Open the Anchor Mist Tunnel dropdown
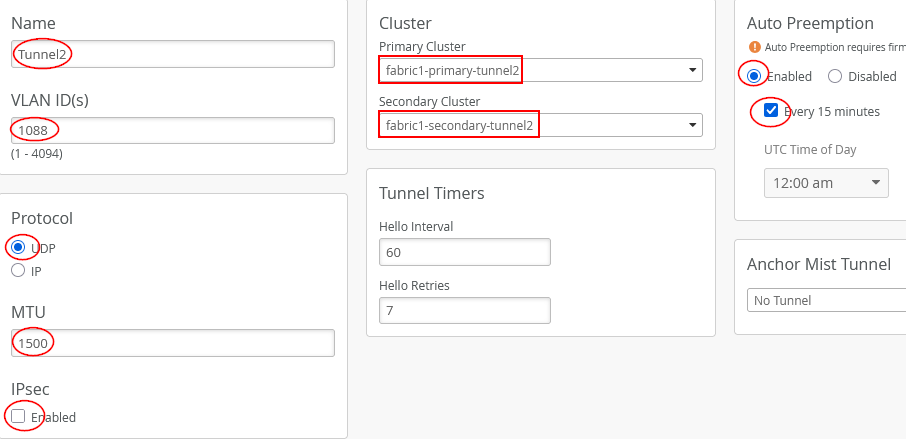The height and width of the screenshot is (439, 906). pyautogui.click(x=826, y=300)
